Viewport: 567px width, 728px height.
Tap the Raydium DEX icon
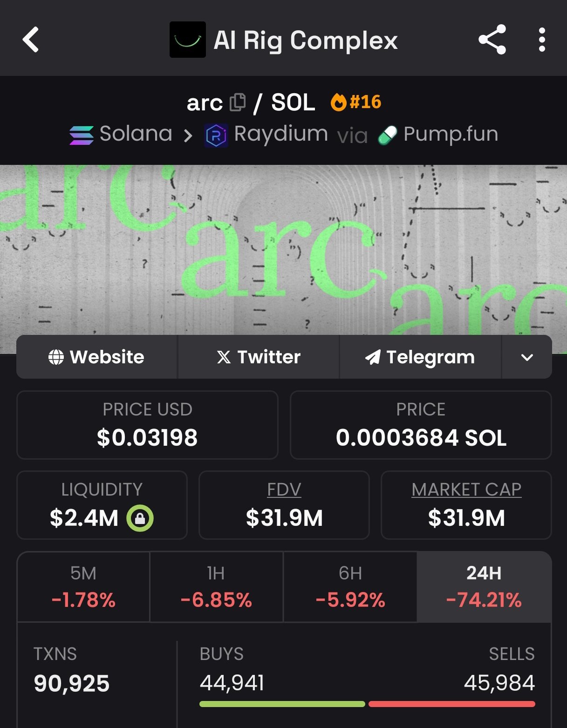coord(216,136)
